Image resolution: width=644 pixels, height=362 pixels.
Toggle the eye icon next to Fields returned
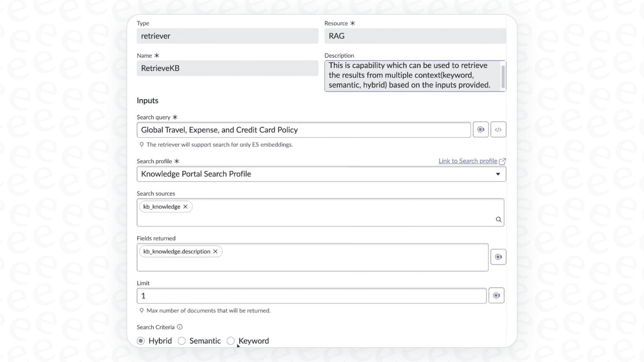(498, 257)
